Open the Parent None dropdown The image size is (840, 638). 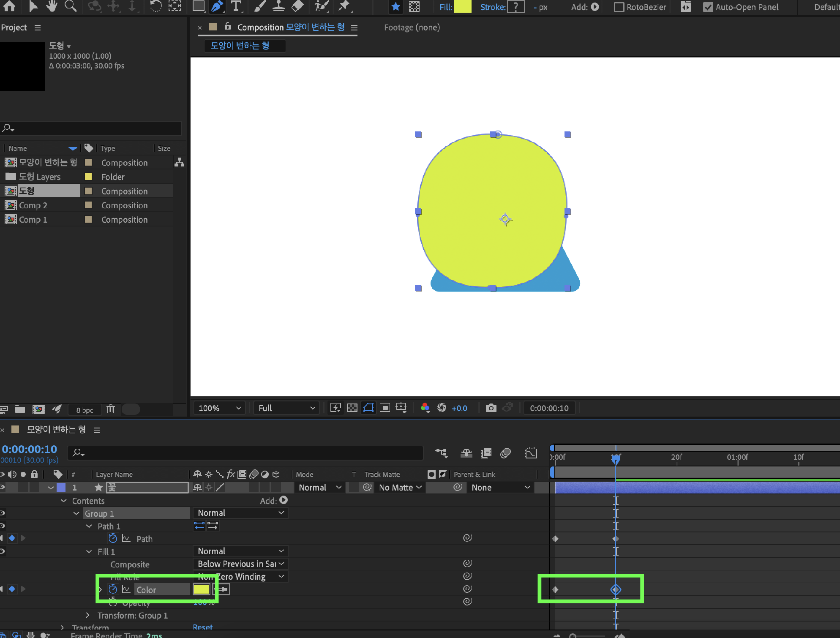click(501, 487)
